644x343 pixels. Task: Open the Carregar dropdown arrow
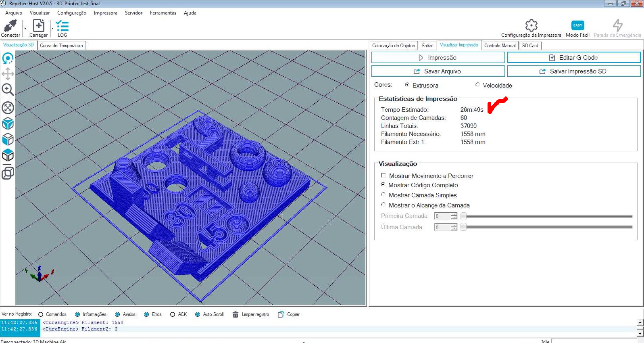(52, 29)
